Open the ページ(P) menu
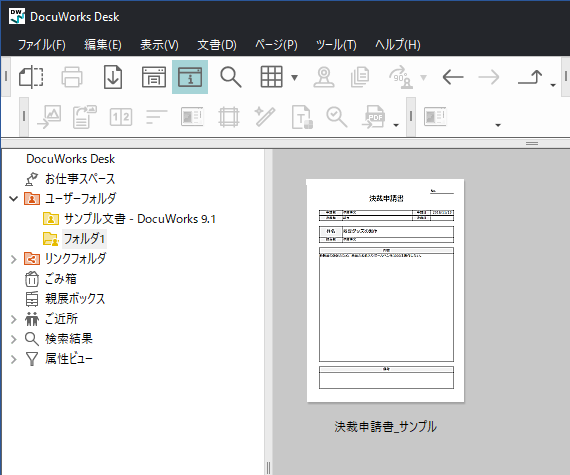 276,45
